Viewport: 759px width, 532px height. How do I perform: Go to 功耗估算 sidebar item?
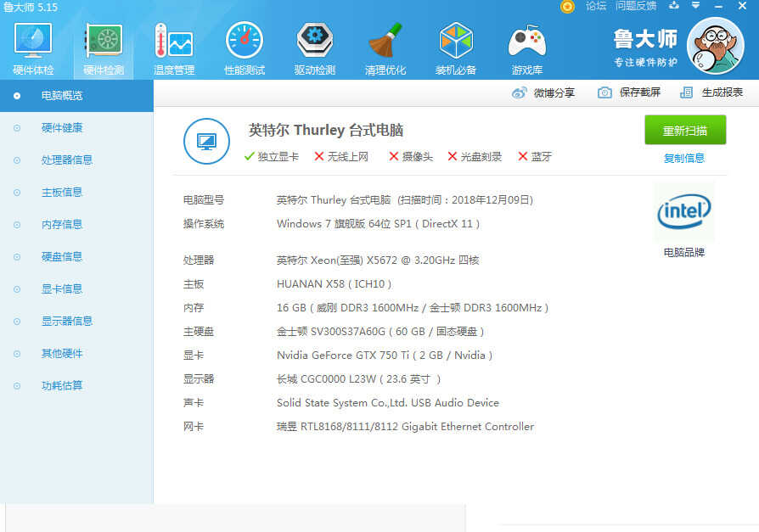click(x=61, y=385)
